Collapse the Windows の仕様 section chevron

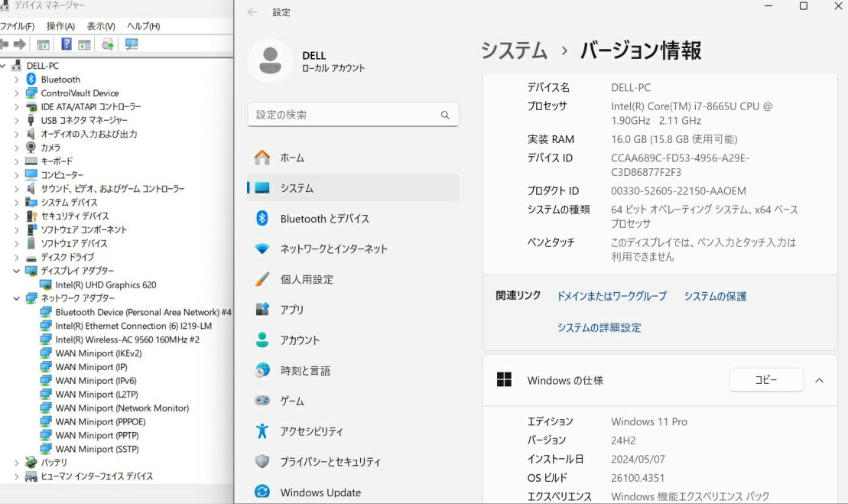(x=819, y=380)
